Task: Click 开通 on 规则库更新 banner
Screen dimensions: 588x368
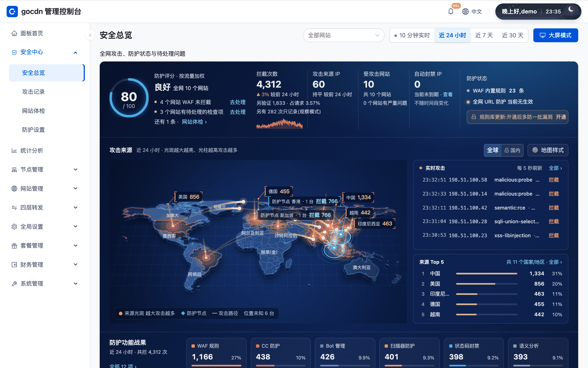Action: (x=561, y=117)
